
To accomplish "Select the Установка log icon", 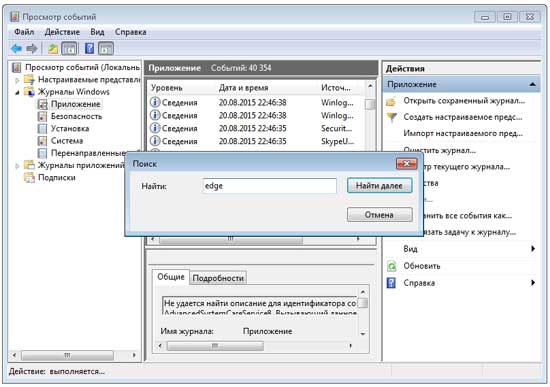I will 42,128.
